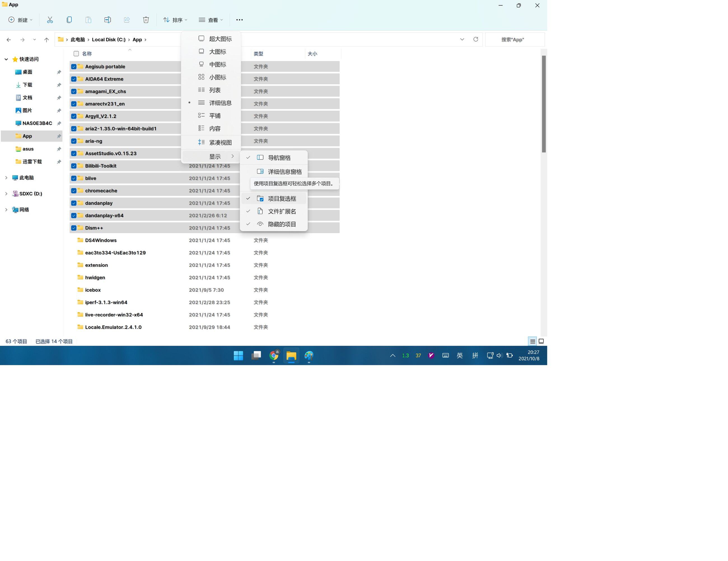Expand the 网络 tree node
Viewport: 728px width, 561px height.
point(6,210)
